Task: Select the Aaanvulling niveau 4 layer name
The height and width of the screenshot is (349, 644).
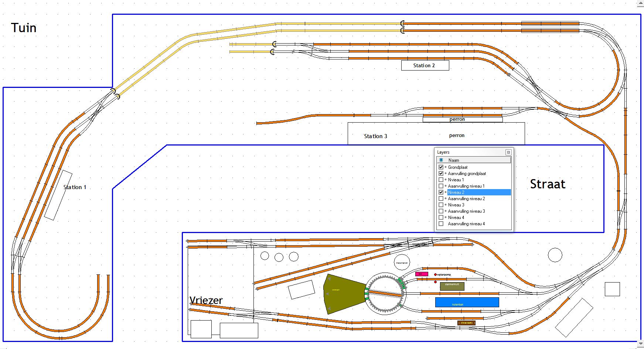Action: 466,224
